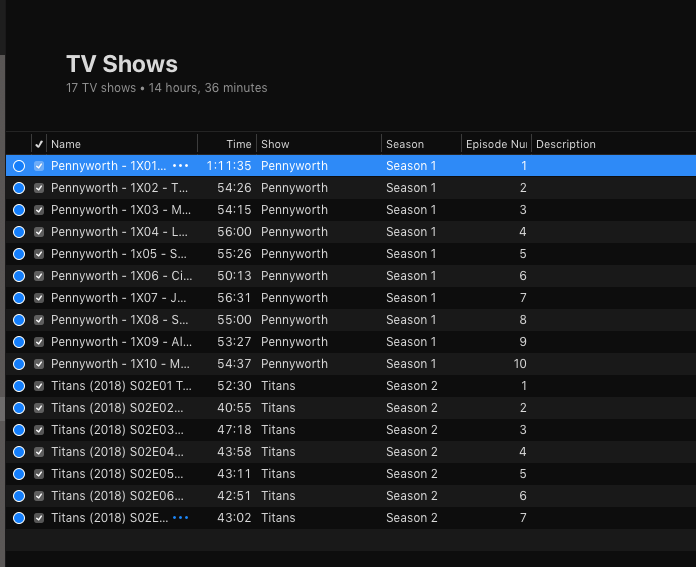The height and width of the screenshot is (567, 696).
Task: Click the 40:55 time value
Action: click(234, 408)
